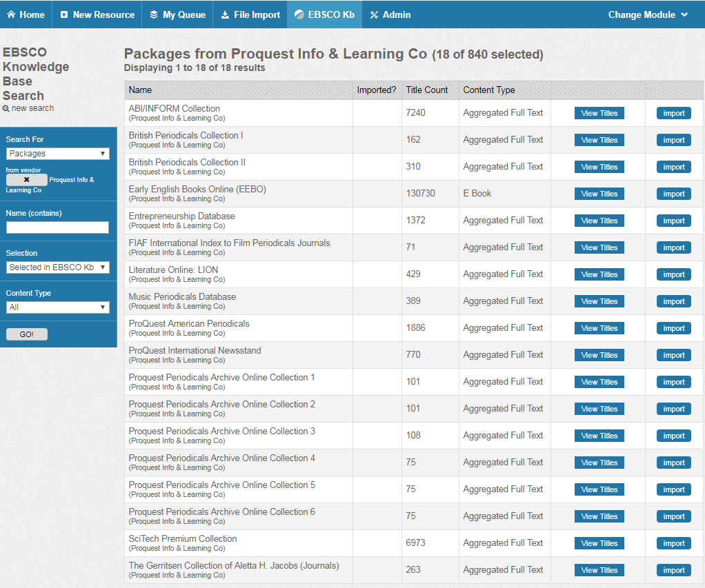705x588 pixels.
Task: Import Periodicals Archive Online Collection 2
Action: pos(673,409)
